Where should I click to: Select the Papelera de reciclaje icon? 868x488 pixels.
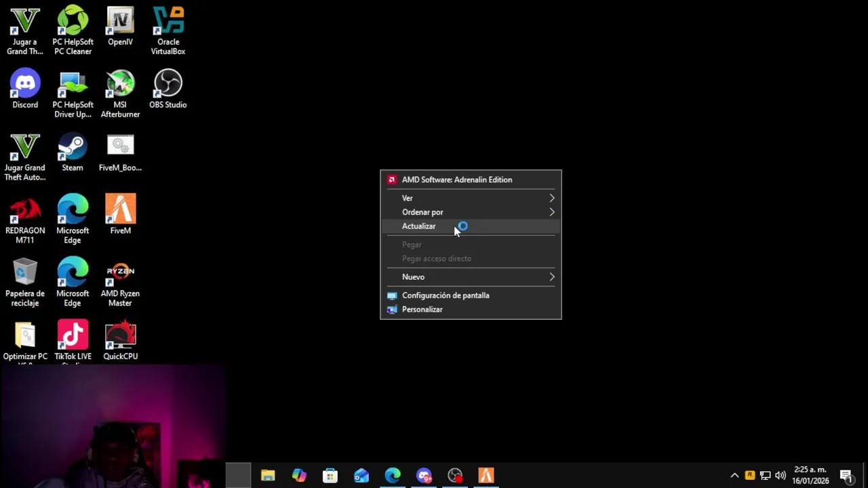point(25,282)
